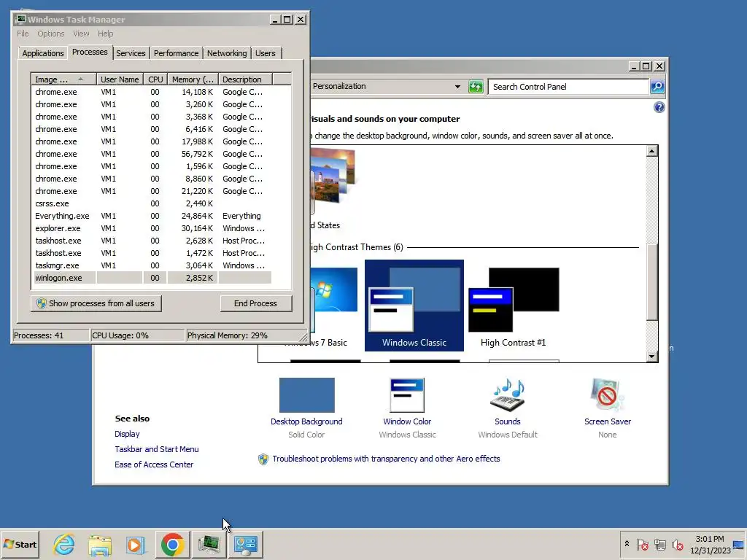Click the themes list scroll-up arrow
Screen dimensions: 747x560
652,152
